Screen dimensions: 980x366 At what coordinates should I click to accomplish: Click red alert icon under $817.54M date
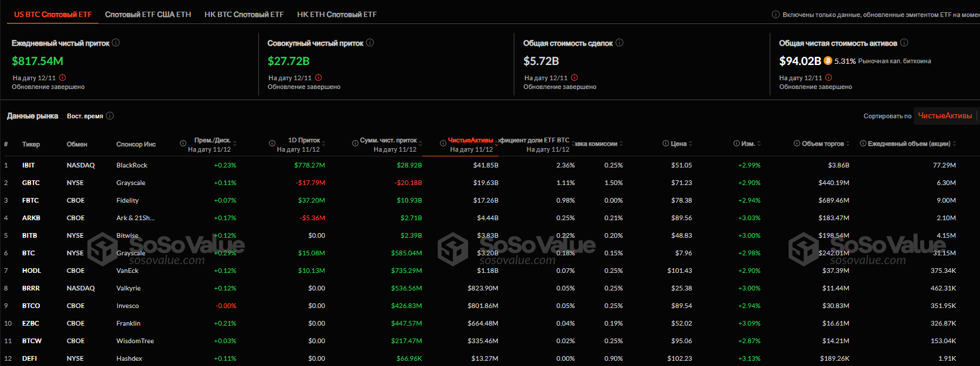click(x=63, y=77)
